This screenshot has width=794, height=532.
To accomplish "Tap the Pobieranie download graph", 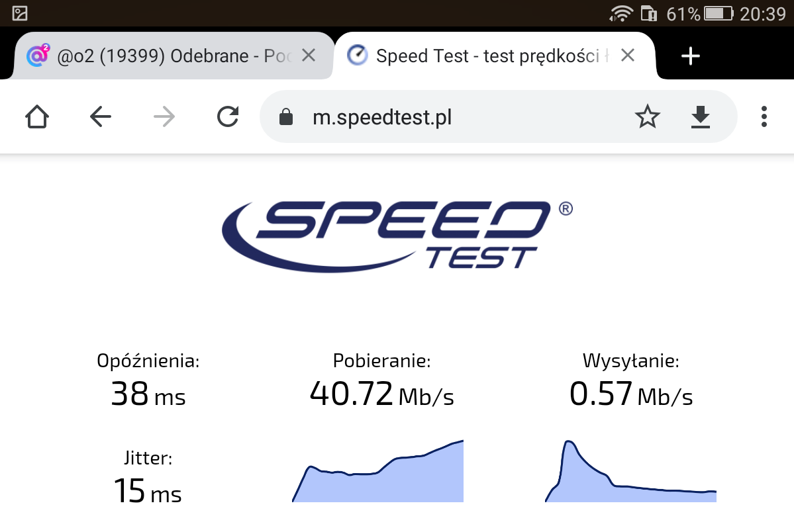I will pos(377,471).
